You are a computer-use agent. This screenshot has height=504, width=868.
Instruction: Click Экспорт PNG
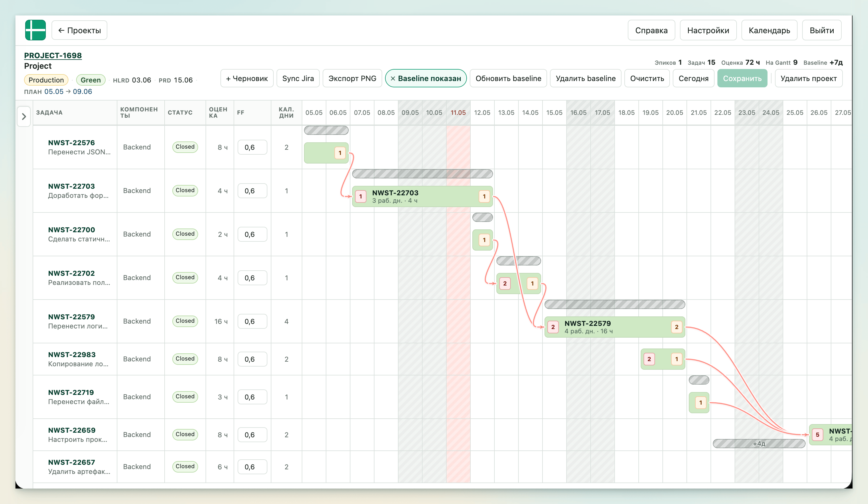pos(352,78)
